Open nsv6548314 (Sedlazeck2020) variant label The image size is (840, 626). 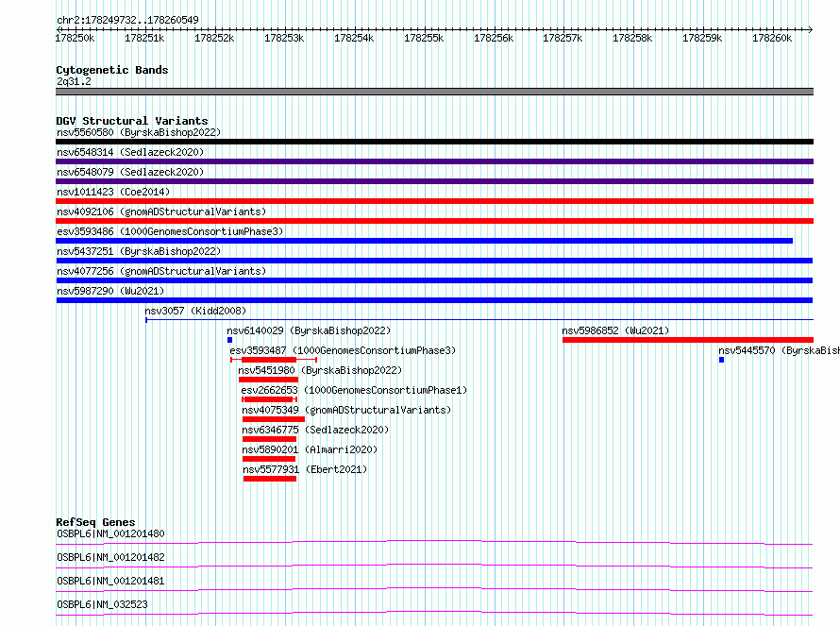(130, 152)
